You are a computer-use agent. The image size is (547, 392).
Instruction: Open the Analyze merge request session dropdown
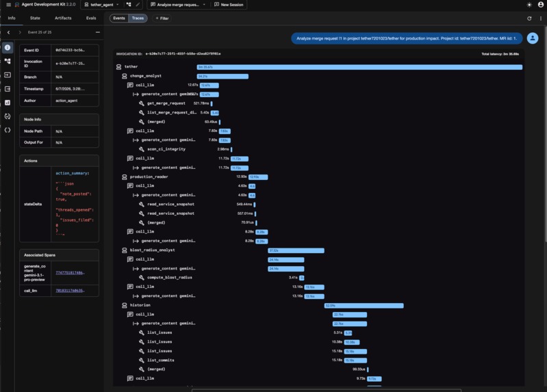(x=178, y=5)
